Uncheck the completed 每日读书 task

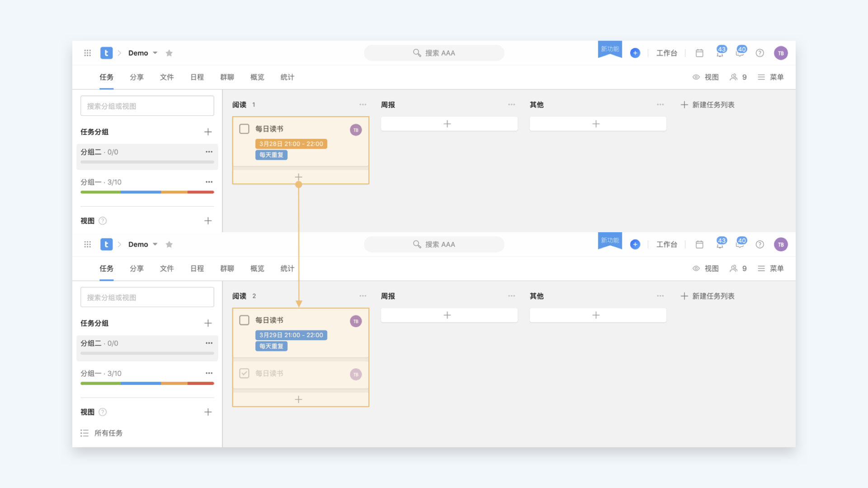244,373
